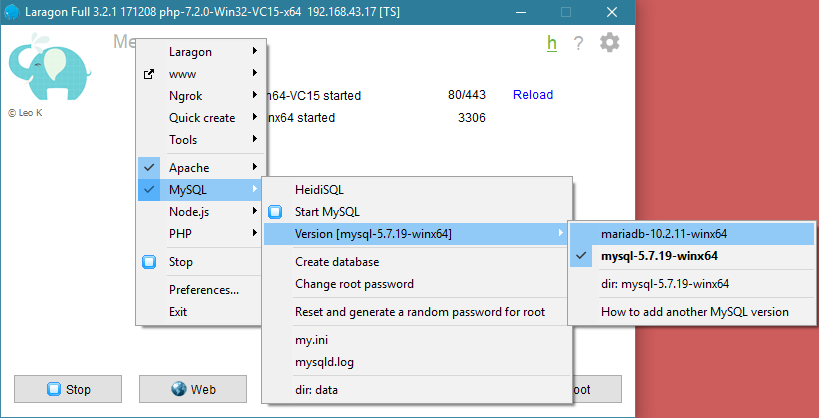Choose Create database

pyautogui.click(x=417, y=262)
